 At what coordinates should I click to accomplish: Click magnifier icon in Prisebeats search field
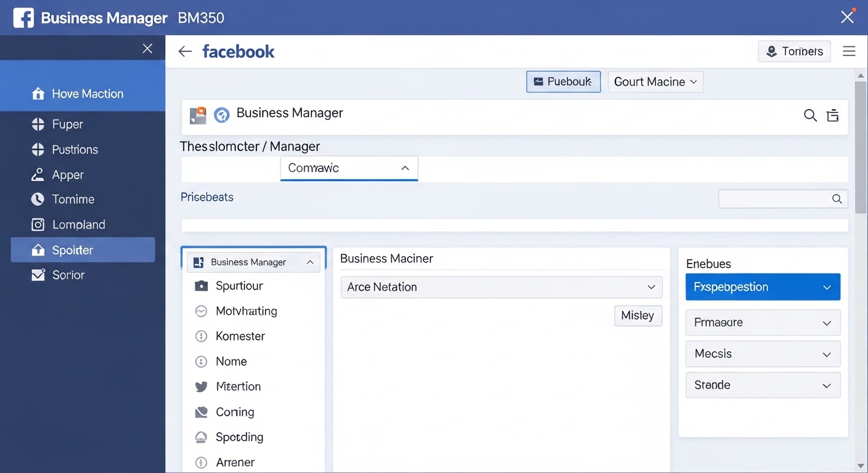(837, 198)
